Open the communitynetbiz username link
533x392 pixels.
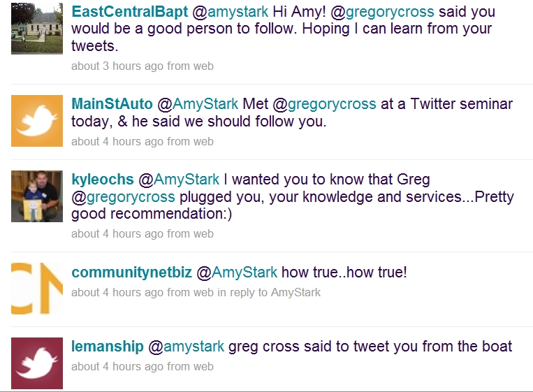click(131, 272)
